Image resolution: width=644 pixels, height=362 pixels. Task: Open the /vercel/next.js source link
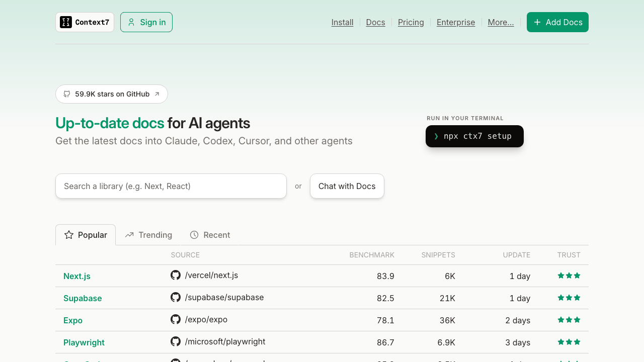coord(211,275)
